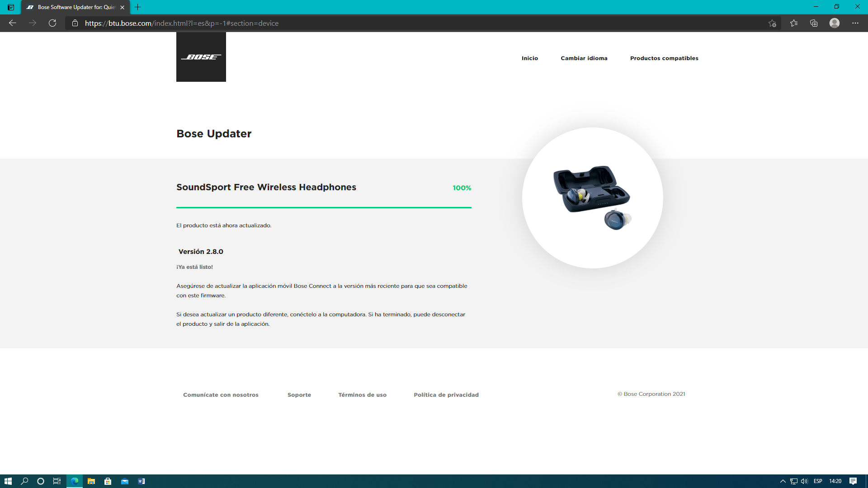The width and height of the screenshot is (868, 488).
Task: Go back with browser back arrow
Action: point(13,23)
